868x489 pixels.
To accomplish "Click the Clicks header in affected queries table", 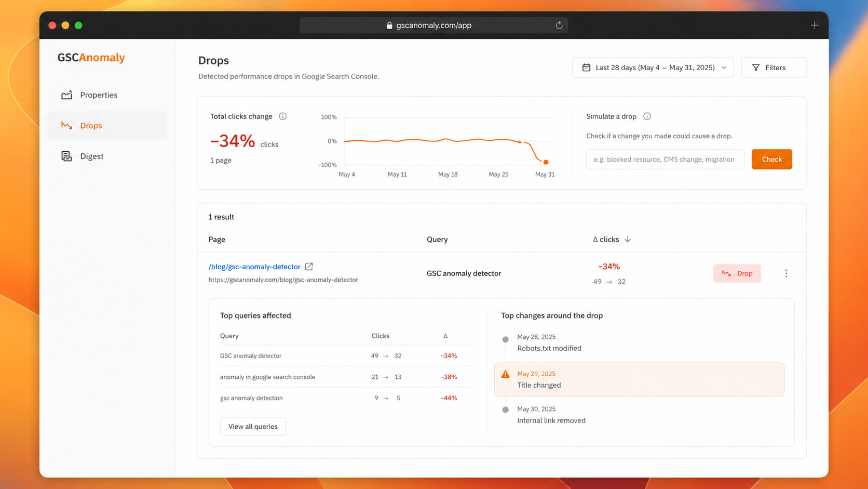I will click(381, 336).
